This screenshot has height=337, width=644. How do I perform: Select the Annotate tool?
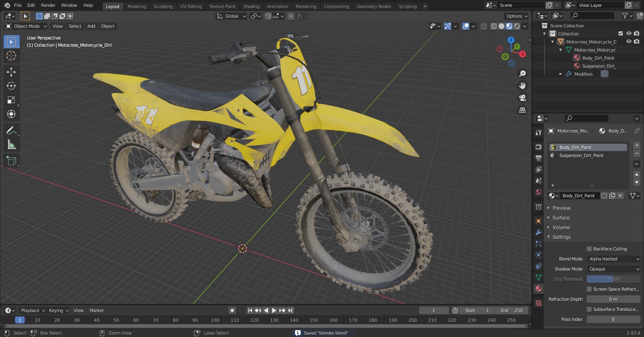pyautogui.click(x=11, y=130)
